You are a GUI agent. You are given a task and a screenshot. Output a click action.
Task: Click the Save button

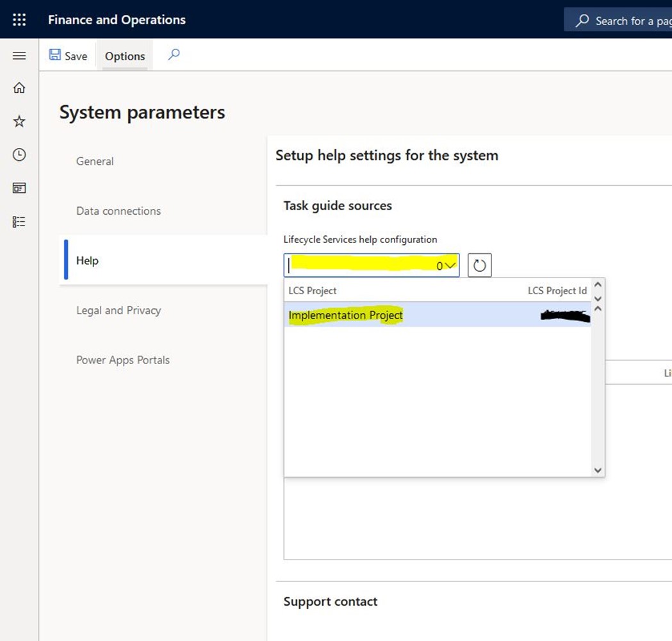tap(68, 56)
